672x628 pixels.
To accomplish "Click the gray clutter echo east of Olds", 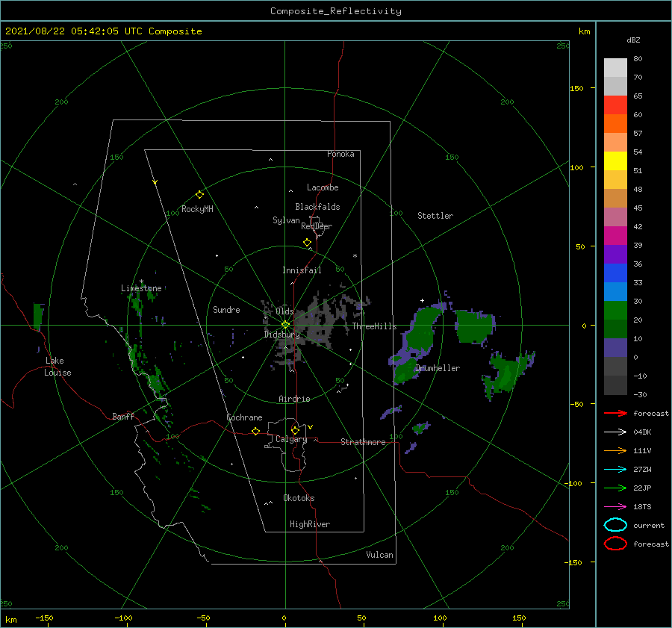I will tap(320, 320).
